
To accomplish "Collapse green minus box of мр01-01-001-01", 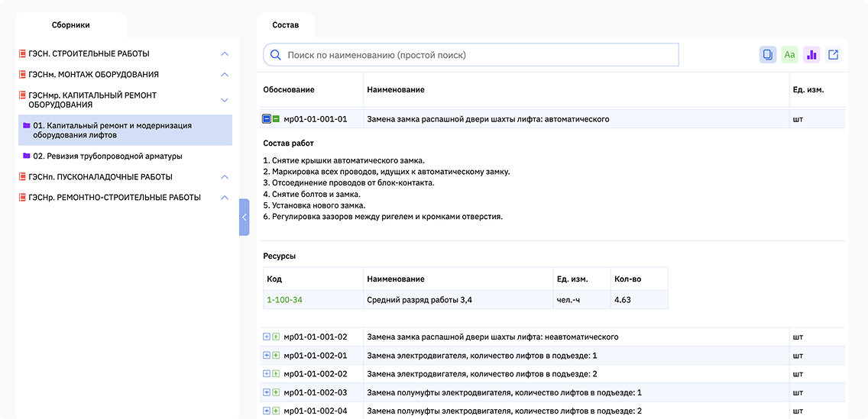I will tap(276, 119).
